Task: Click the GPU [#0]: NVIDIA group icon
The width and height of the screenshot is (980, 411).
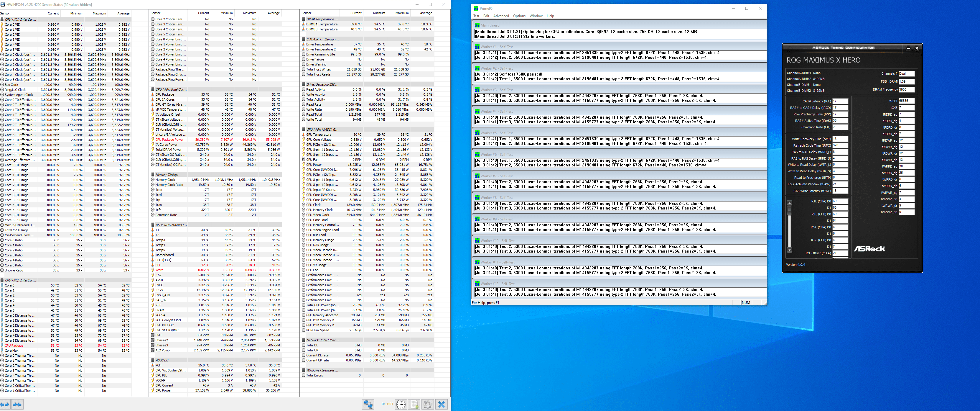Action: [x=303, y=130]
